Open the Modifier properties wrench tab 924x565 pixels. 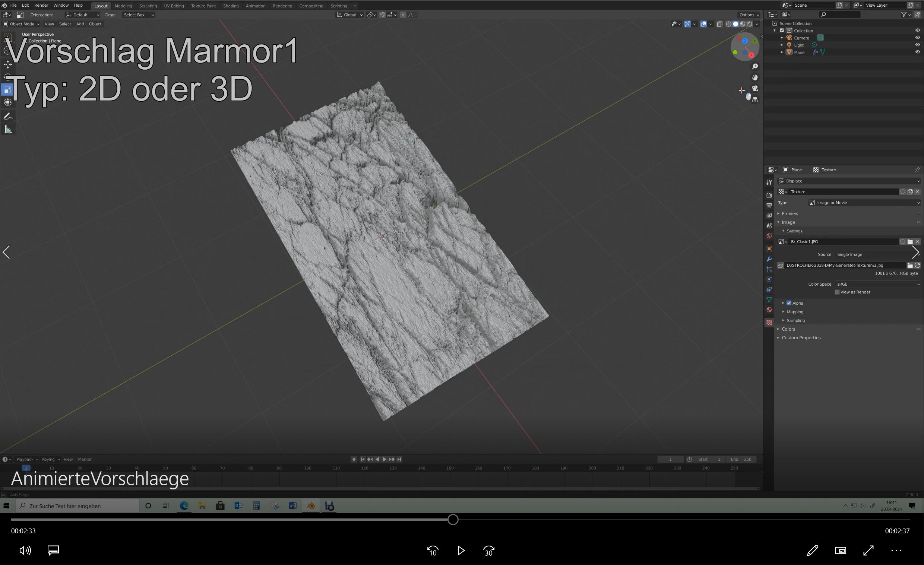pyautogui.click(x=769, y=259)
